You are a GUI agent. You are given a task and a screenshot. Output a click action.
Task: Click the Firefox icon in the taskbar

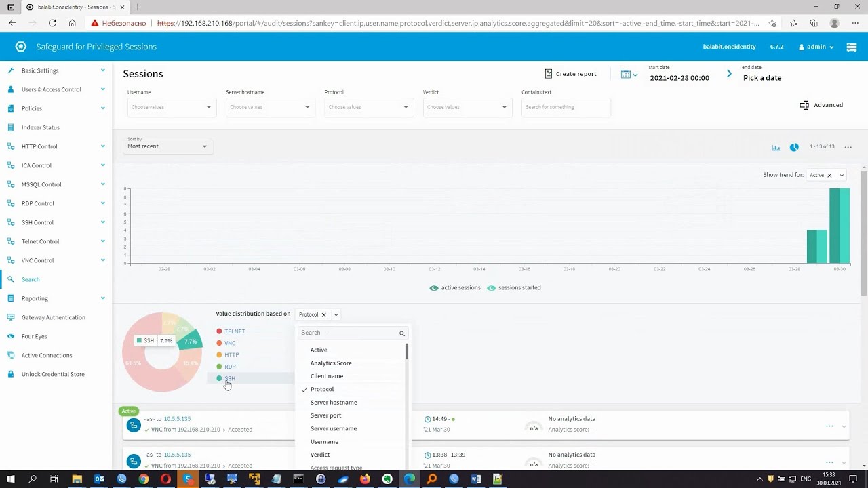[365, 479]
